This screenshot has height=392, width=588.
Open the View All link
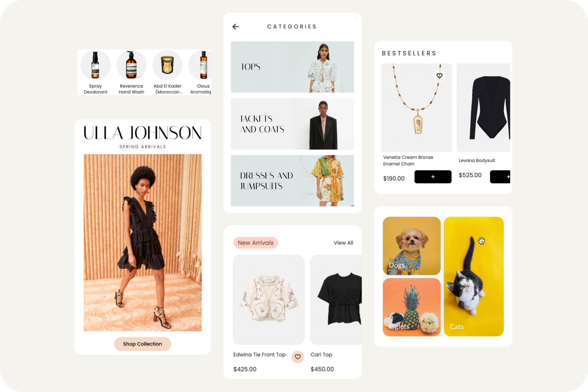coord(343,243)
